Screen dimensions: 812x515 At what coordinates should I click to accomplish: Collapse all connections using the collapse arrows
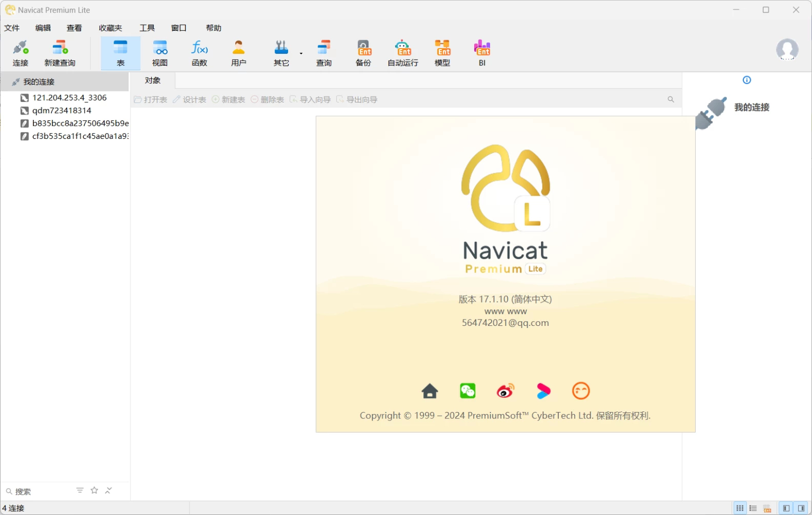click(108, 490)
